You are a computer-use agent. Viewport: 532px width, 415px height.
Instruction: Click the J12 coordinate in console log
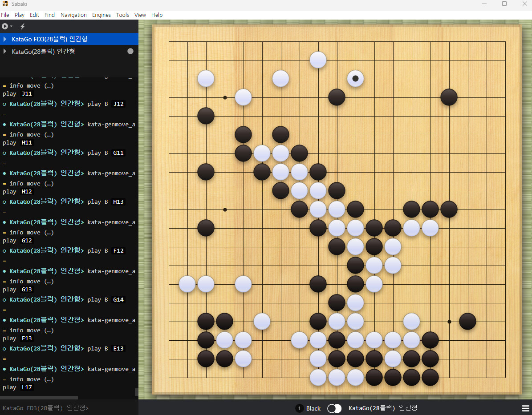(x=118, y=104)
